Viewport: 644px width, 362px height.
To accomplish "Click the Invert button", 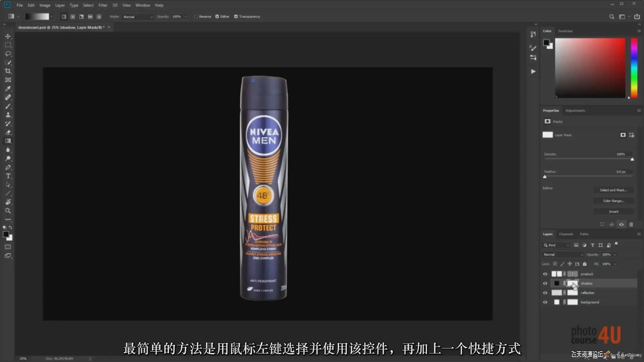I will [613, 212].
